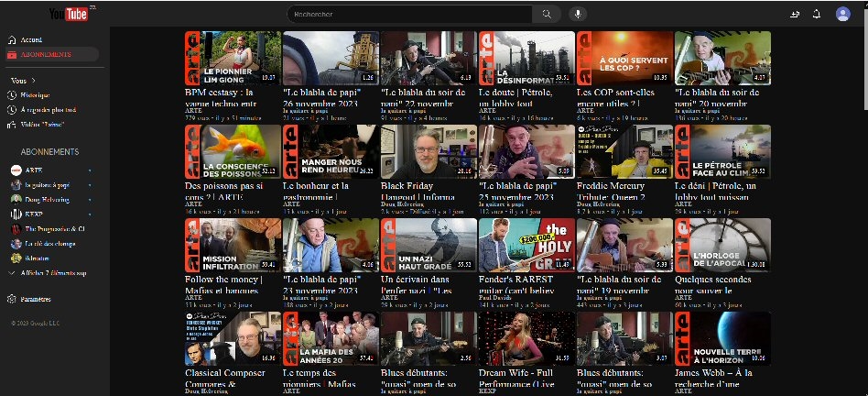The height and width of the screenshot is (396, 868).
Task: Click title "BPM ecstasy : la vague techno"
Action: point(219,97)
